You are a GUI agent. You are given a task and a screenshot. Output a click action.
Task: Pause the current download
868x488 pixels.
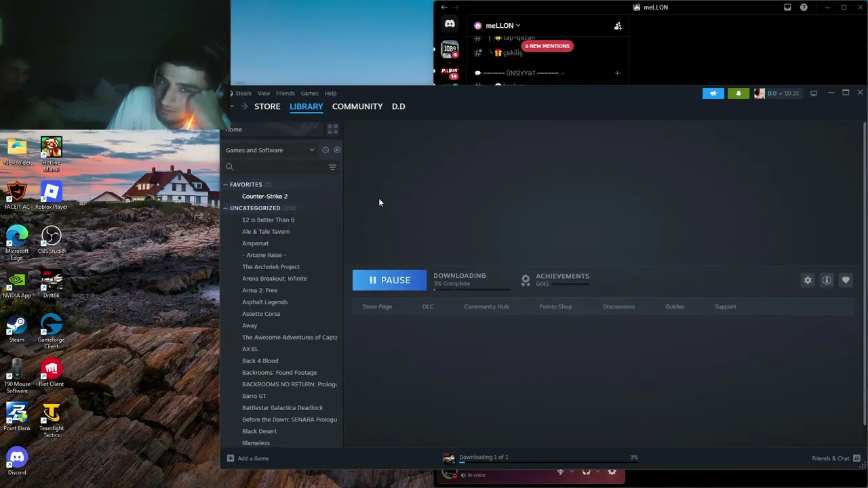[390, 280]
